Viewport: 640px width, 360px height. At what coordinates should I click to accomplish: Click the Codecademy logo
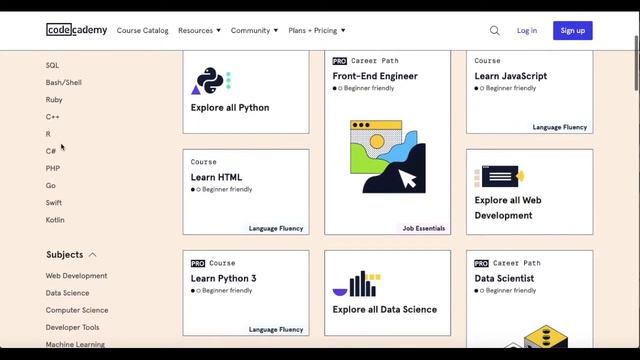(76, 30)
